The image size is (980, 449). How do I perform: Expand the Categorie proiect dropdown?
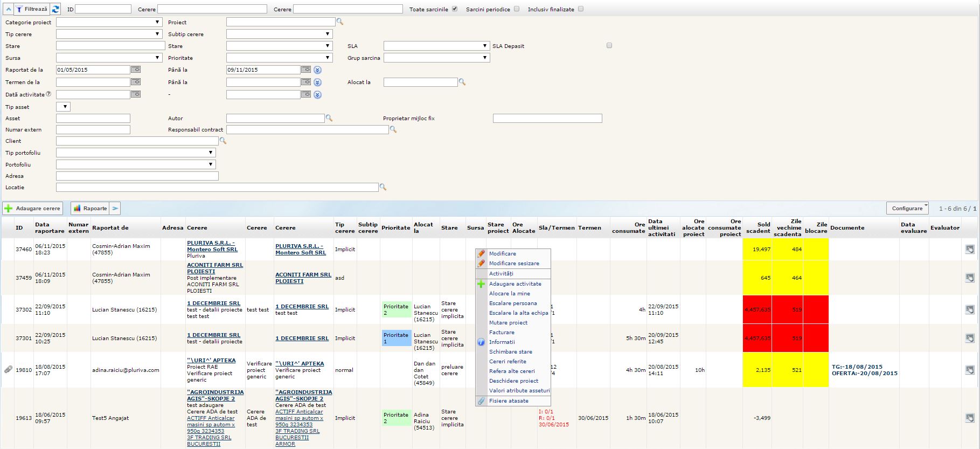[x=157, y=22]
